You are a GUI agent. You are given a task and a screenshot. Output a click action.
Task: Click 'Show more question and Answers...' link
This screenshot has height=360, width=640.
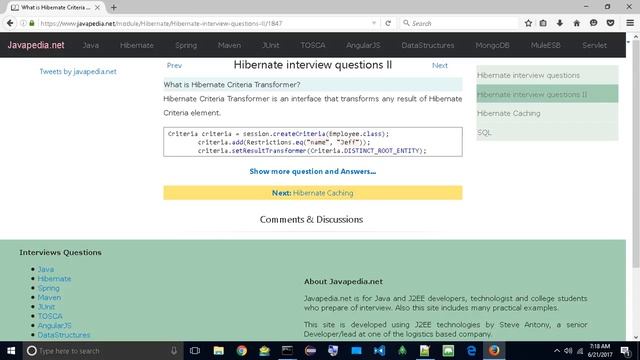[x=313, y=171]
